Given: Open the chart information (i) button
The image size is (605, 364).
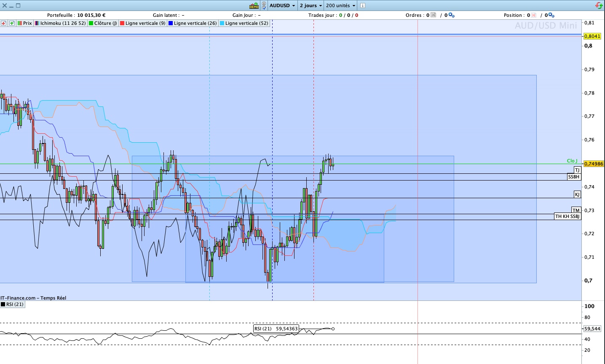Looking at the screenshot, I should [x=363, y=5].
